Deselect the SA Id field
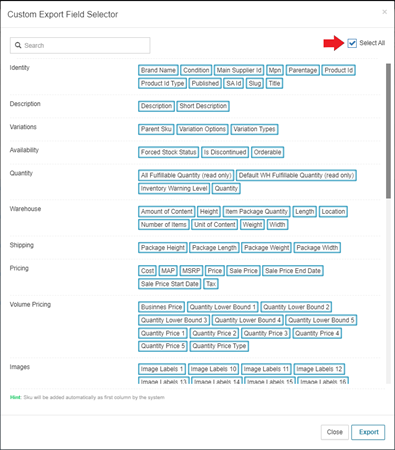Screen dimensions: 395x450 tap(234, 83)
